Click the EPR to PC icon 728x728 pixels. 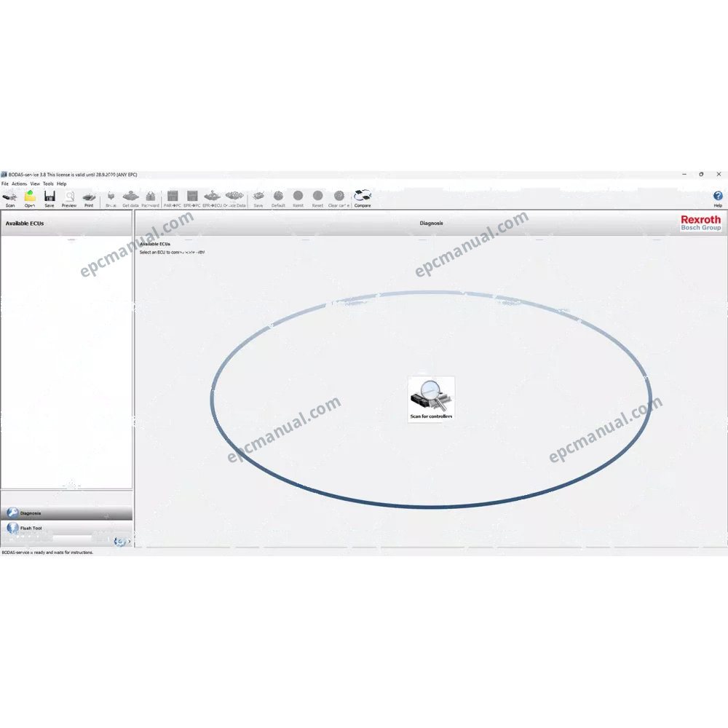191,196
